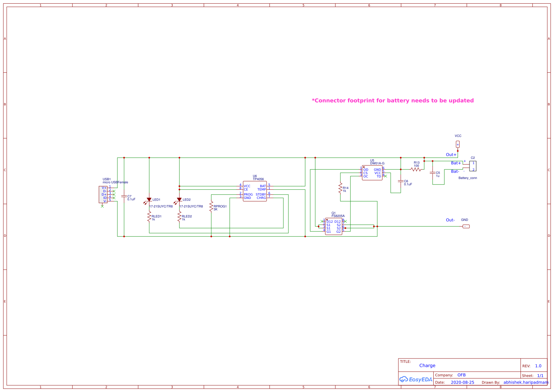Select the GND net port symbol
Image resolution: width=554 pixels, height=392 pixels.
click(466, 226)
